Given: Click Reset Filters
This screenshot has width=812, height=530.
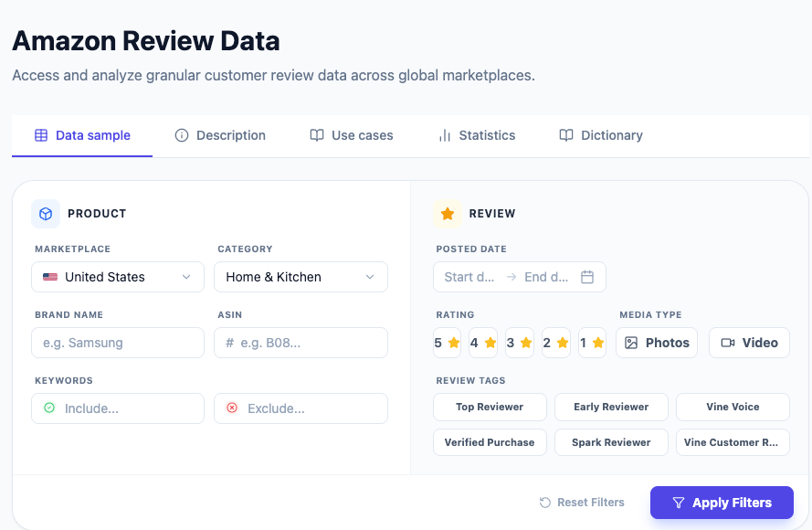Looking at the screenshot, I should point(582,503).
